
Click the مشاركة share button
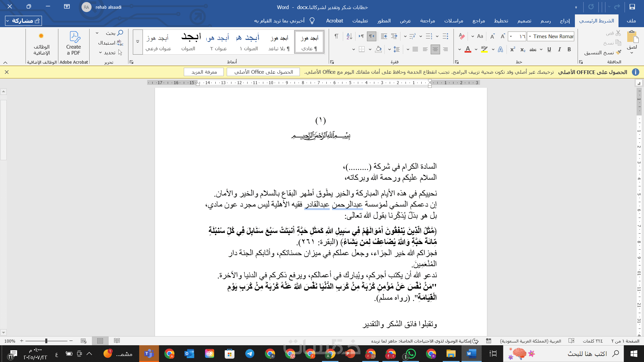[x=23, y=21]
